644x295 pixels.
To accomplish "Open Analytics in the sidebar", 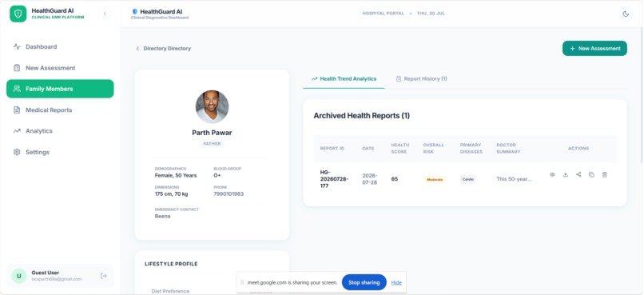I will point(60,131).
